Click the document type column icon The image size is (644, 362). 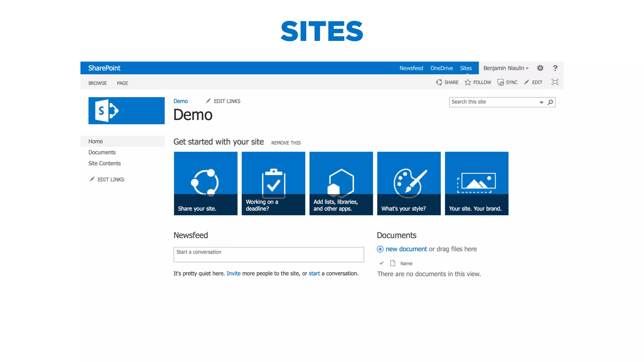(x=393, y=263)
